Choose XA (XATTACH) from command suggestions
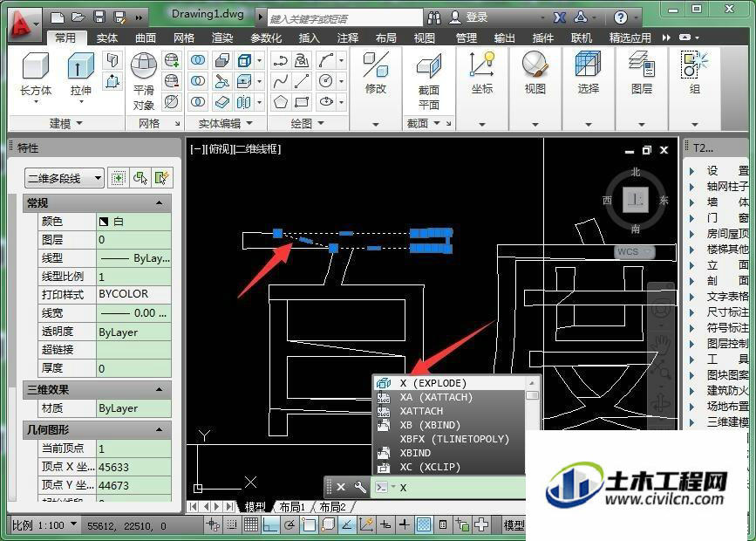The image size is (756, 541). [449, 397]
